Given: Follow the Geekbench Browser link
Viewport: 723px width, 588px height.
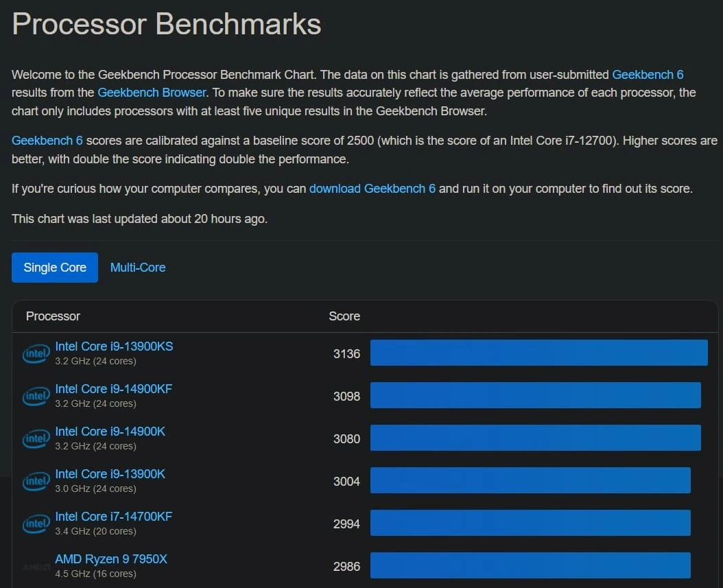Looking at the screenshot, I should 152,93.
